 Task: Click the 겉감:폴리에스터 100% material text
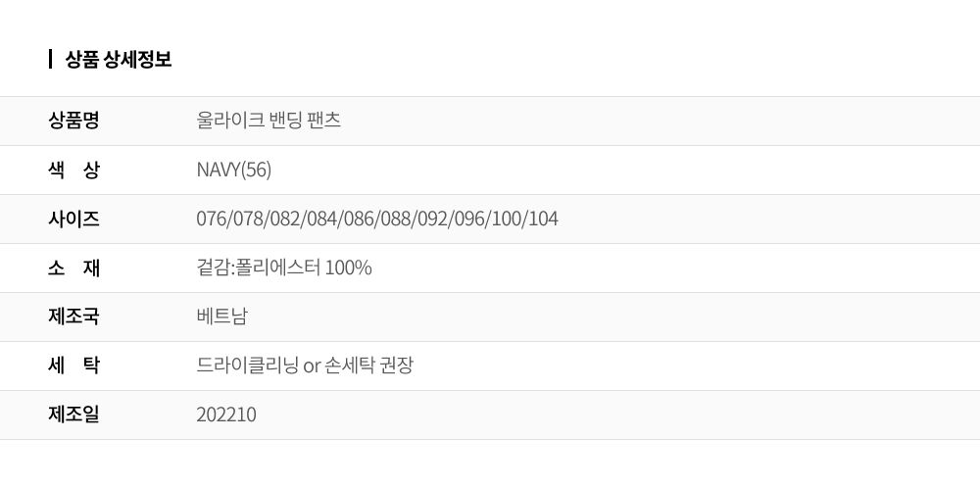coord(284,268)
